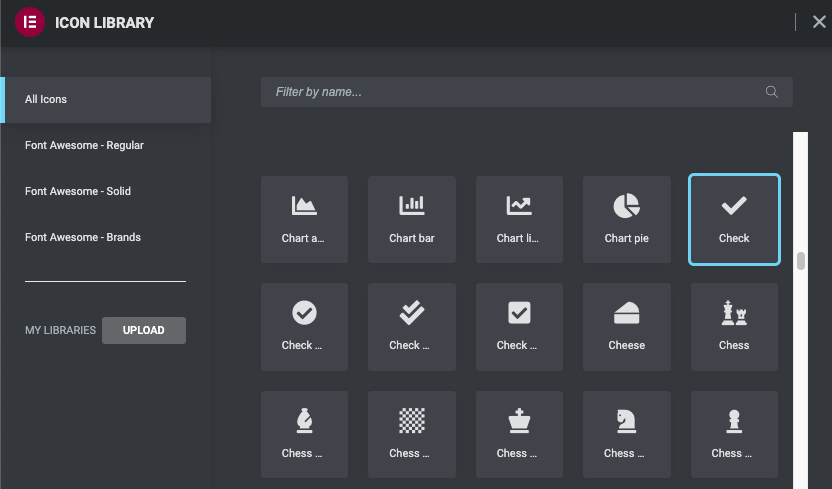This screenshot has width=832, height=489.
Task: Click the Elementor logo icon
Action: (x=30, y=22)
